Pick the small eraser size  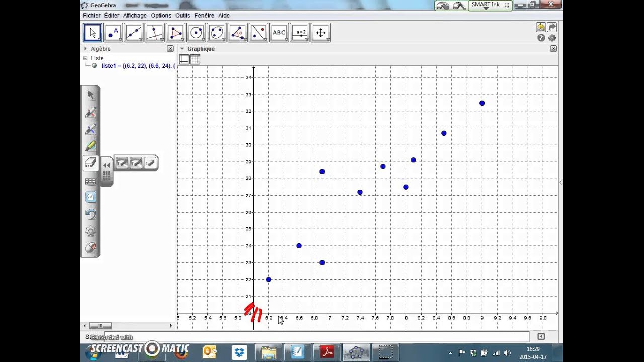click(150, 163)
